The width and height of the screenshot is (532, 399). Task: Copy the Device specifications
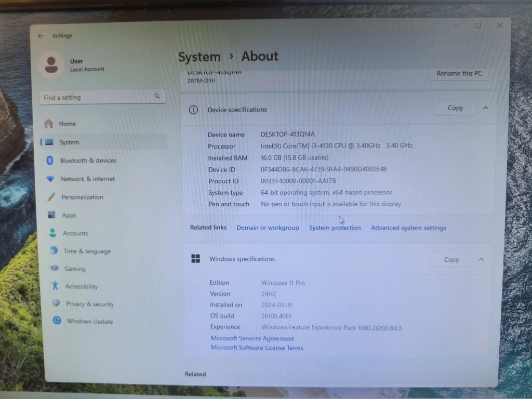click(455, 108)
